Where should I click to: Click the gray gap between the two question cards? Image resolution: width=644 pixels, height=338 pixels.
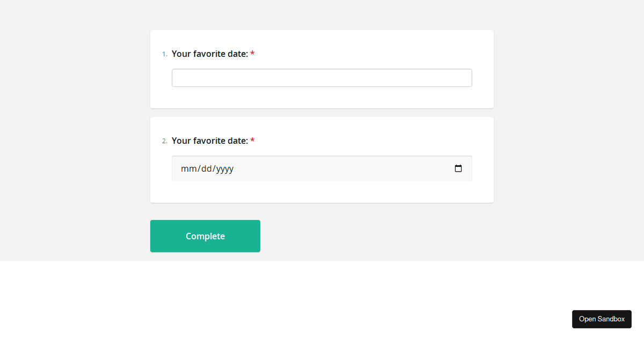coord(322,113)
